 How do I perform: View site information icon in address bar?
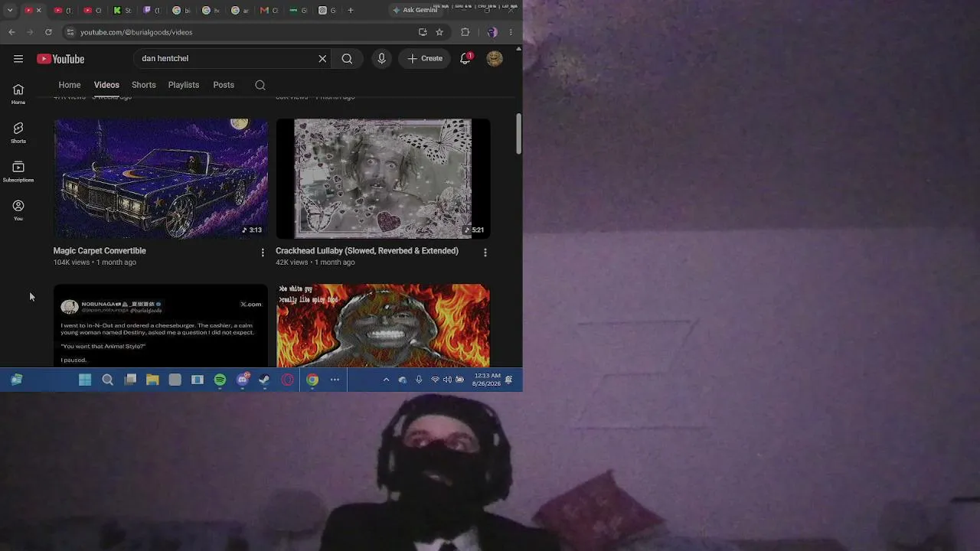(70, 32)
